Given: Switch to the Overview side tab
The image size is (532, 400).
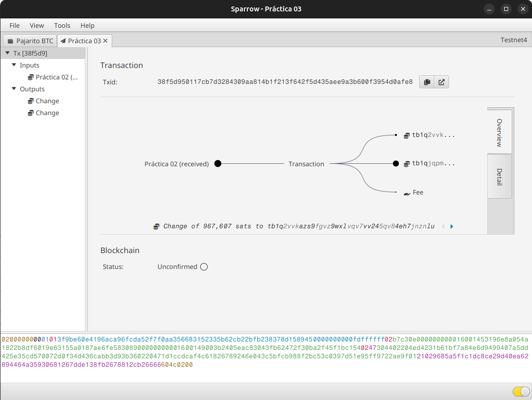Looking at the screenshot, I should click(x=499, y=133).
